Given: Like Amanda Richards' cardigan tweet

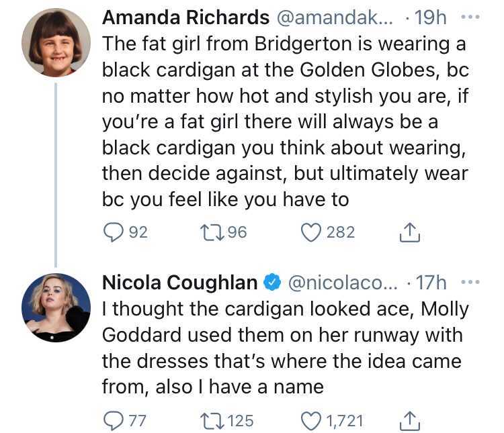Looking at the screenshot, I should click(310, 232).
